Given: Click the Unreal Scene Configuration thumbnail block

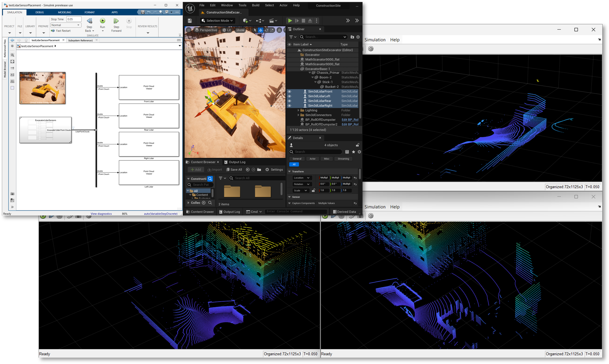Looking at the screenshot, I should (x=43, y=88).
